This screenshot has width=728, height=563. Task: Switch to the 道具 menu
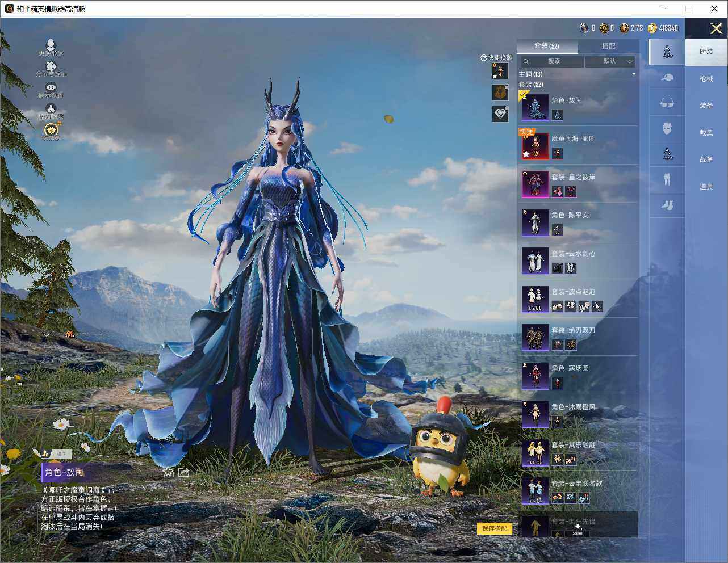point(706,187)
